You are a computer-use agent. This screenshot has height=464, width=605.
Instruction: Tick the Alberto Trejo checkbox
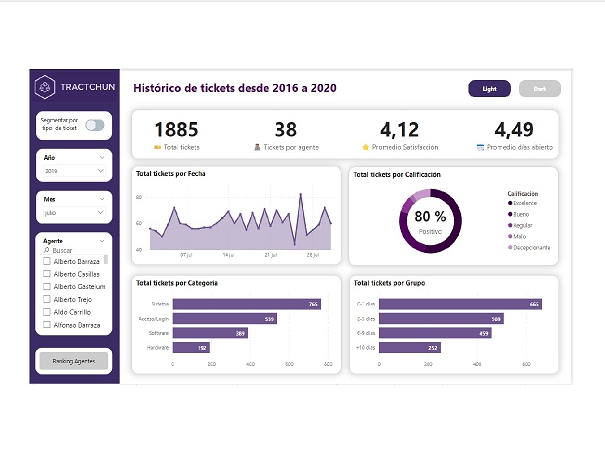46,299
